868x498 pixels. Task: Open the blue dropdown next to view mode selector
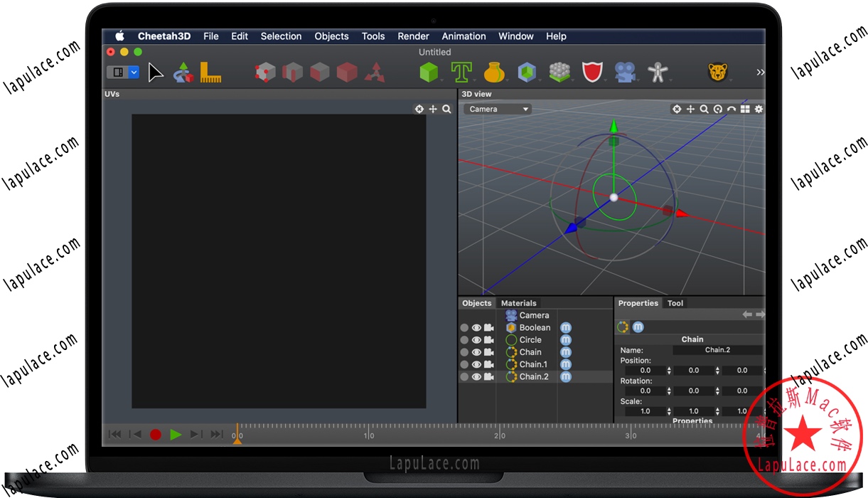click(x=133, y=72)
